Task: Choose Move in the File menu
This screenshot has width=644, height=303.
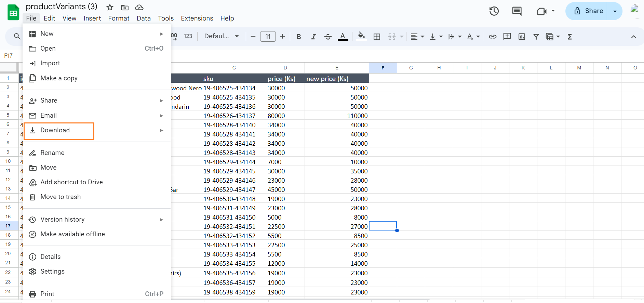Action: pos(97,168)
